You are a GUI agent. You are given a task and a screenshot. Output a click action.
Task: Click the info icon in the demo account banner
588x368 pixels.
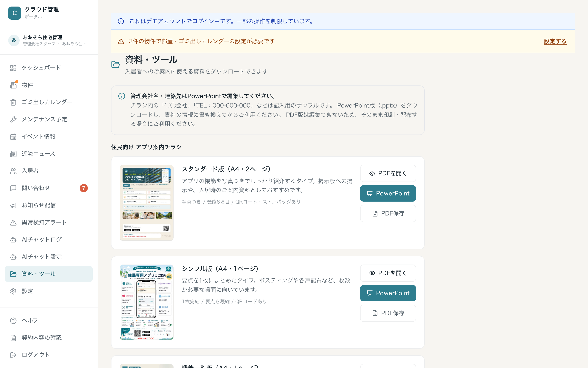[121, 21]
